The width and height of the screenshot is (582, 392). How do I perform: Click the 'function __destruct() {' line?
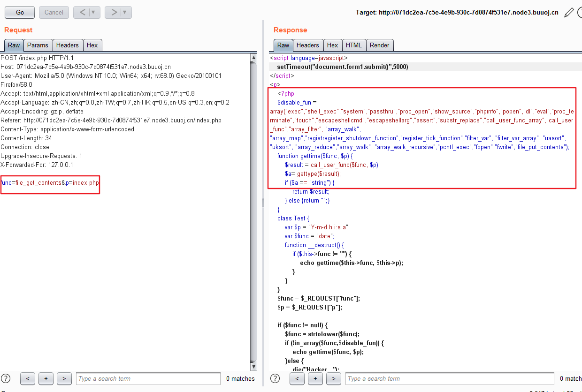coord(314,245)
